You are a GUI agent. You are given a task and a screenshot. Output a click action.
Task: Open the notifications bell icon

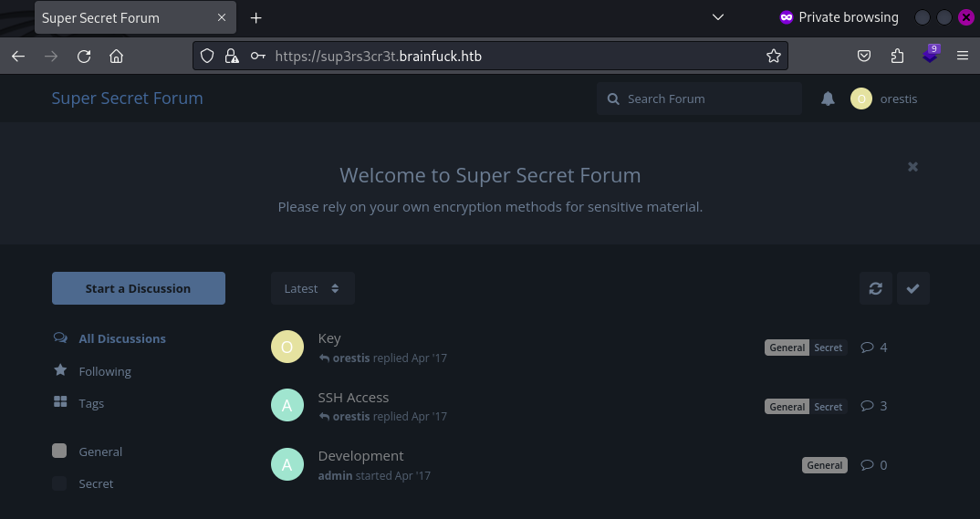828,99
